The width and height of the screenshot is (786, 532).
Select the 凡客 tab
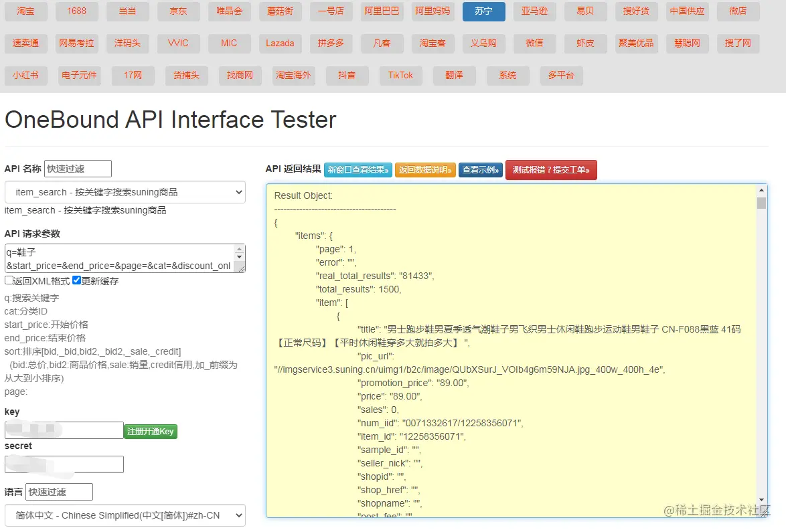tap(382, 43)
